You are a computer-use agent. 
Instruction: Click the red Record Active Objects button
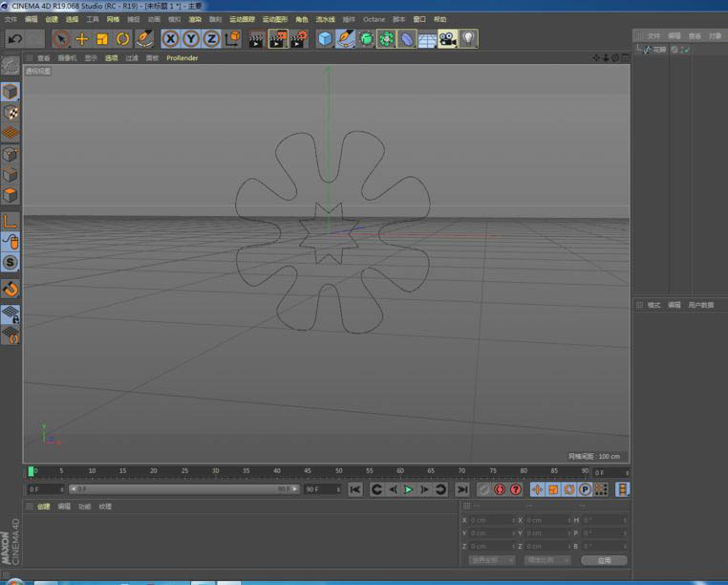pyautogui.click(x=500, y=489)
